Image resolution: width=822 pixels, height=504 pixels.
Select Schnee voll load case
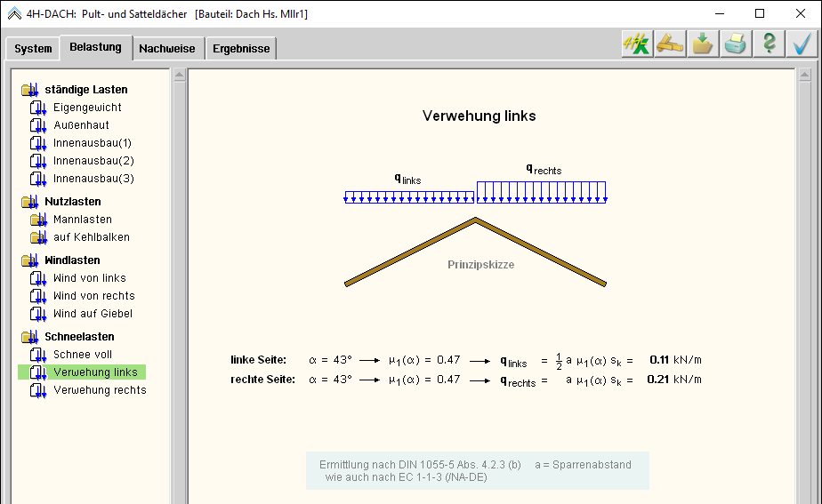coord(83,355)
